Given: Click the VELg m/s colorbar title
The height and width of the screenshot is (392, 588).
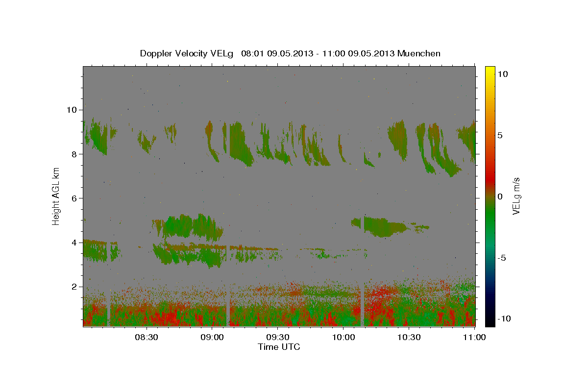Looking at the screenshot, I should click(x=516, y=196).
